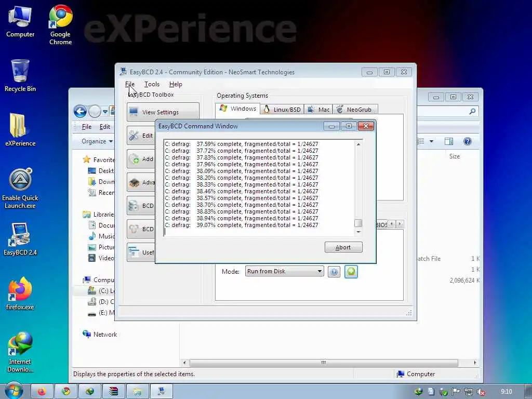Image resolution: width=532 pixels, height=399 pixels.
Task: Click the Explorer help question mark icon
Action: tap(467, 141)
